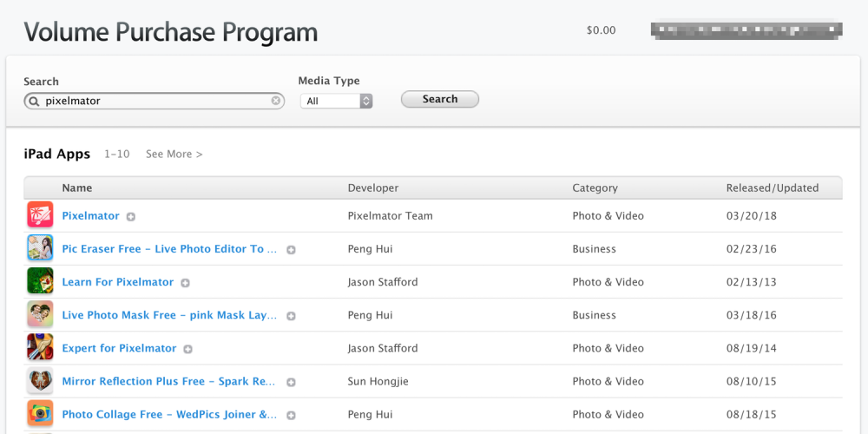Click the pixelmator search input field
The height and width of the screenshot is (434, 868).
point(154,101)
